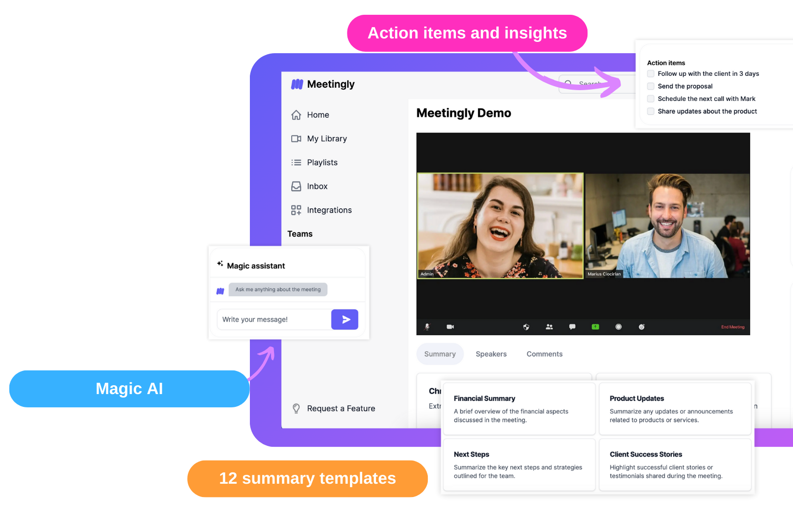Open the Reactions smiley icon

(642, 327)
